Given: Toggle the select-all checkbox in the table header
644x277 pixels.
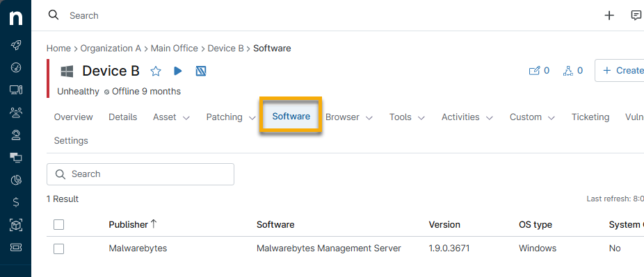Looking at the screenshot, I should coord(58,224).
